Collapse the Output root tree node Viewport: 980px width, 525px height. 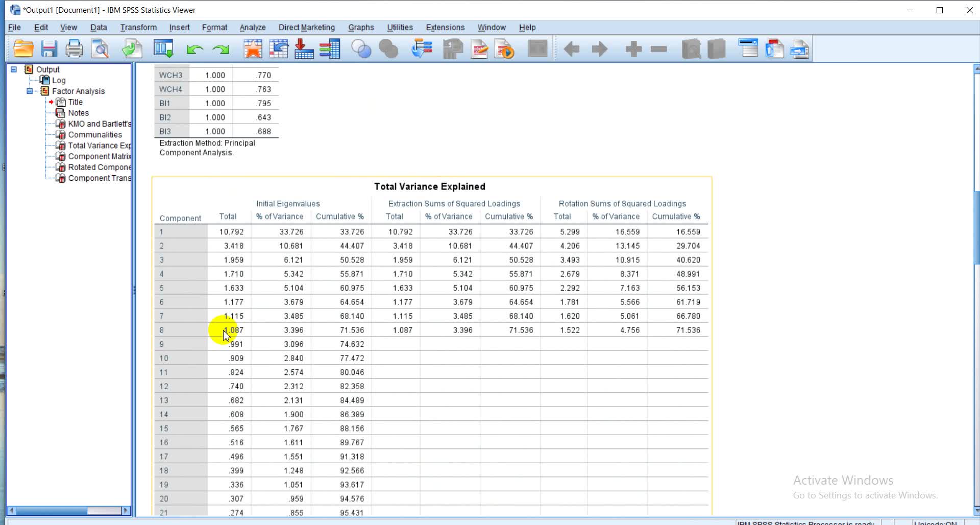coord(14,69)
